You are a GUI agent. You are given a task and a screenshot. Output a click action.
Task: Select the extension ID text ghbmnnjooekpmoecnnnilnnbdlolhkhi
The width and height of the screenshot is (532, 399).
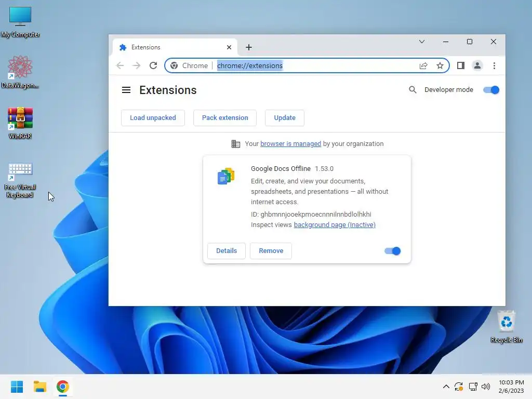[x=316, y=215]
